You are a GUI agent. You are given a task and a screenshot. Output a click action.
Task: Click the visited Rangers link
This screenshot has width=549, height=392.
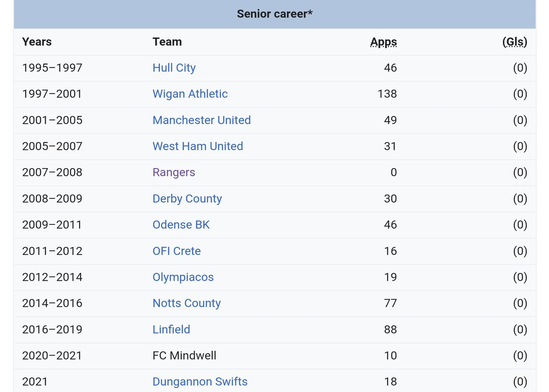[x=174, y=172]
